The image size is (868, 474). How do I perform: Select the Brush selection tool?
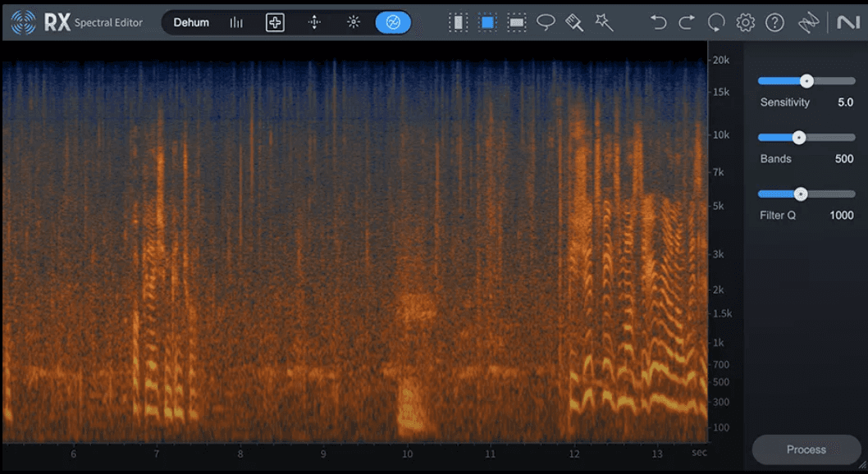[x=574, y=23]
